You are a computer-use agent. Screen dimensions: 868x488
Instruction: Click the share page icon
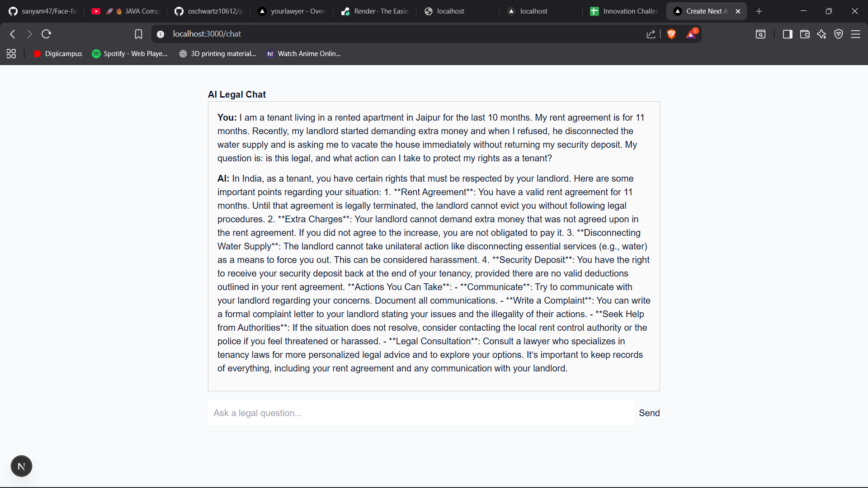tap(651, 34)
